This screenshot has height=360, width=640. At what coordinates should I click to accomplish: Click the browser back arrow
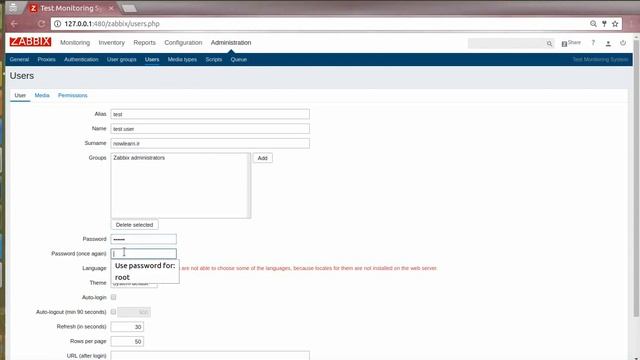[14, 24]
